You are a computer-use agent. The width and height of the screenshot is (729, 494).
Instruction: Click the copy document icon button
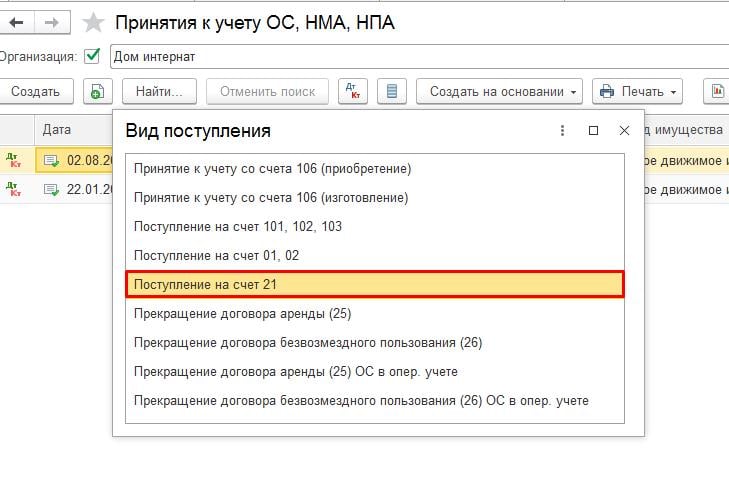point(97,92)
